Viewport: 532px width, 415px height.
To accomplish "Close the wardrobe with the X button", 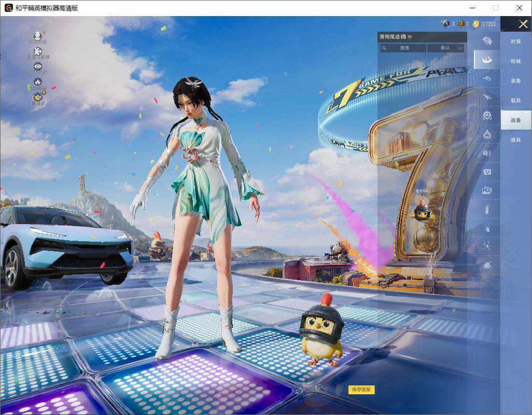I will pos(523,24).
